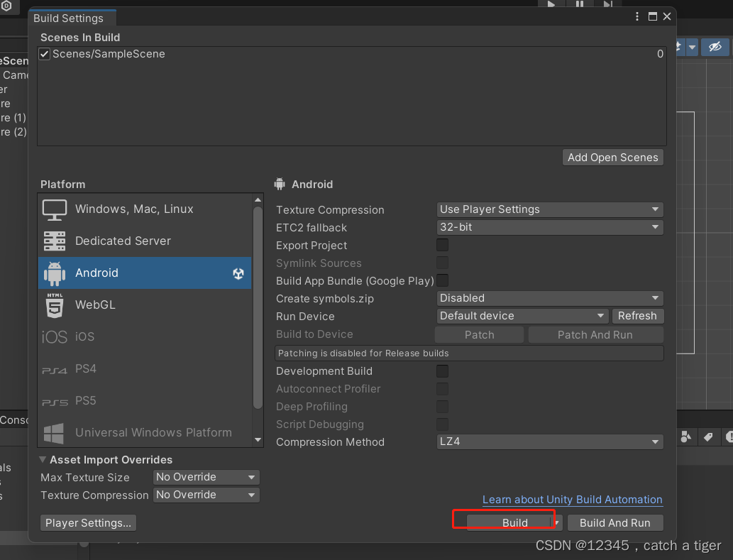Select the iOS platform entry

click(84, 337)
